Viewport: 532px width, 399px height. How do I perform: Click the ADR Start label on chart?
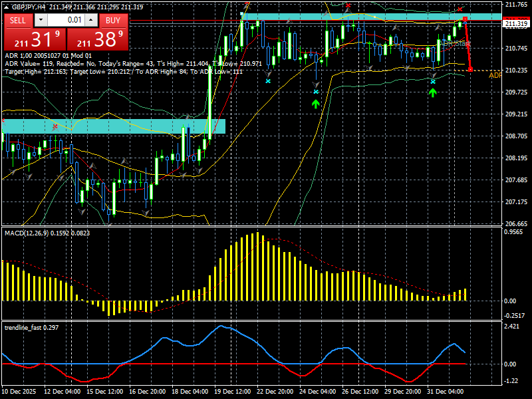coord(456,43)
